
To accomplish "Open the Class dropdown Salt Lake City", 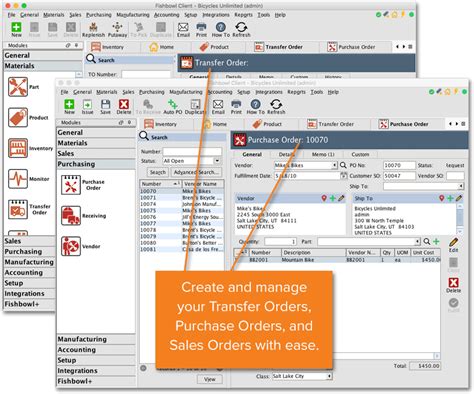I will [329, 376].
